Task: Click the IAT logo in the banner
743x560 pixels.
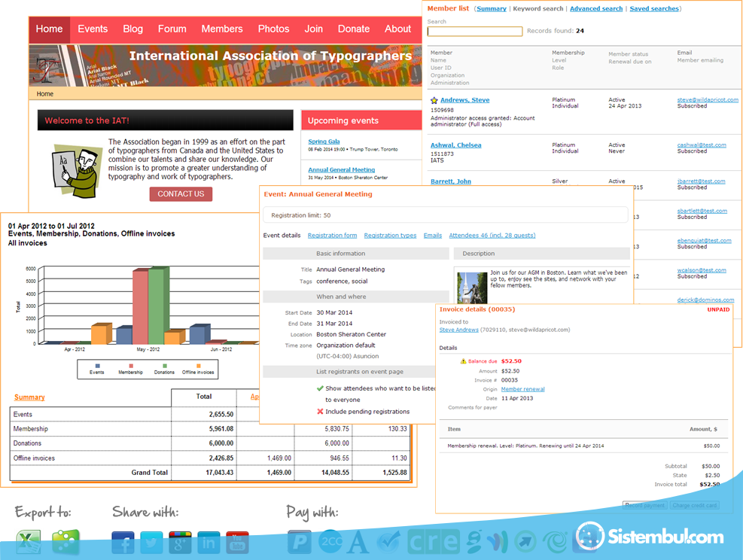Action: (x=46, y=68)
